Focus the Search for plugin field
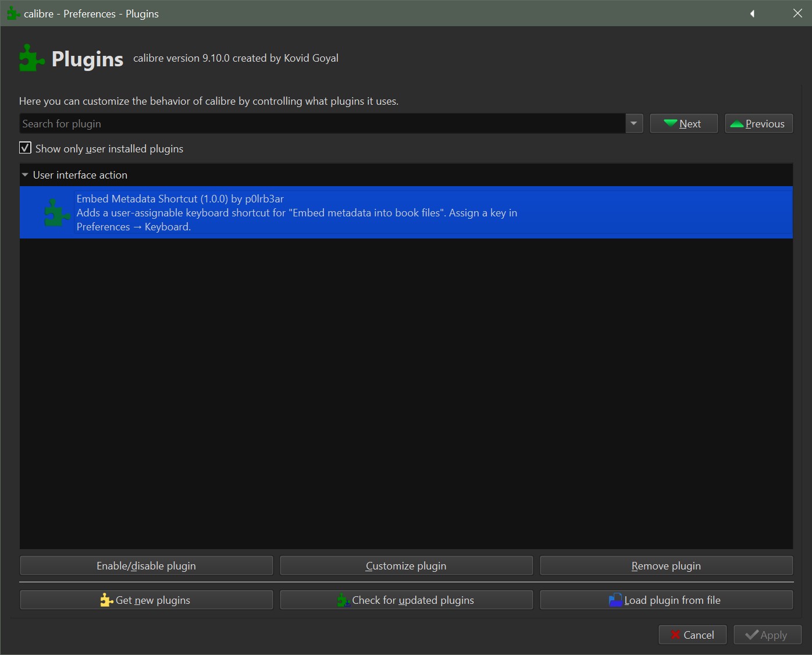Screen dimensions: 812x655 [x=322, y=123]
